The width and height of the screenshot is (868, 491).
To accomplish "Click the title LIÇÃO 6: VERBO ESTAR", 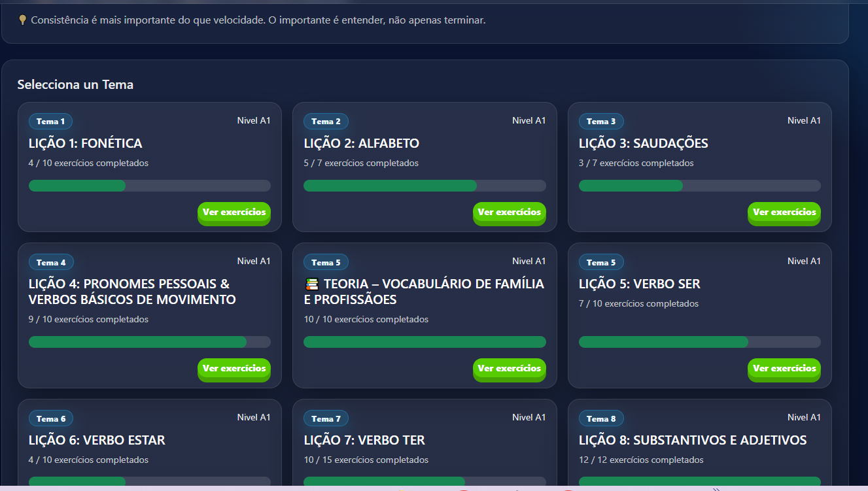I will coord(97,440).
